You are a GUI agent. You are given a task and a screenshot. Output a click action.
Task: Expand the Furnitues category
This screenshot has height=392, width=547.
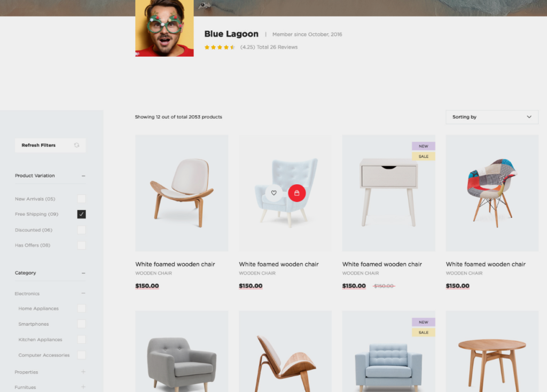[83, 387]
